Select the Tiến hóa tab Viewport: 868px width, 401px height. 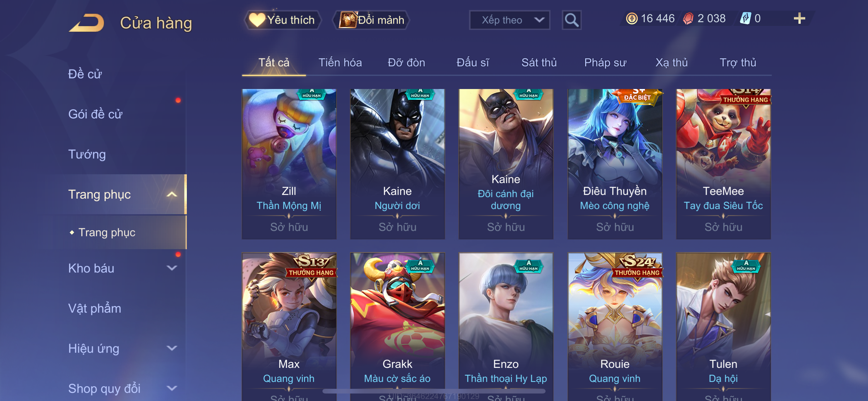coord(340,63)
